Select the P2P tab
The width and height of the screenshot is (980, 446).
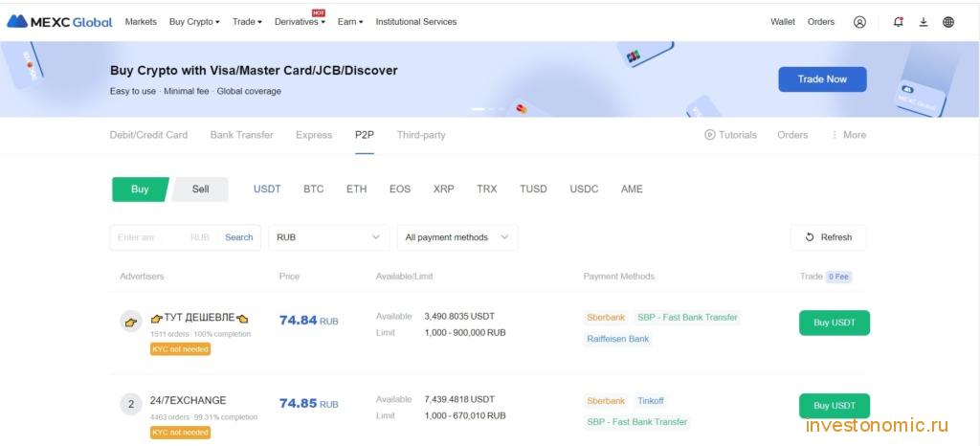coord(365,135)
